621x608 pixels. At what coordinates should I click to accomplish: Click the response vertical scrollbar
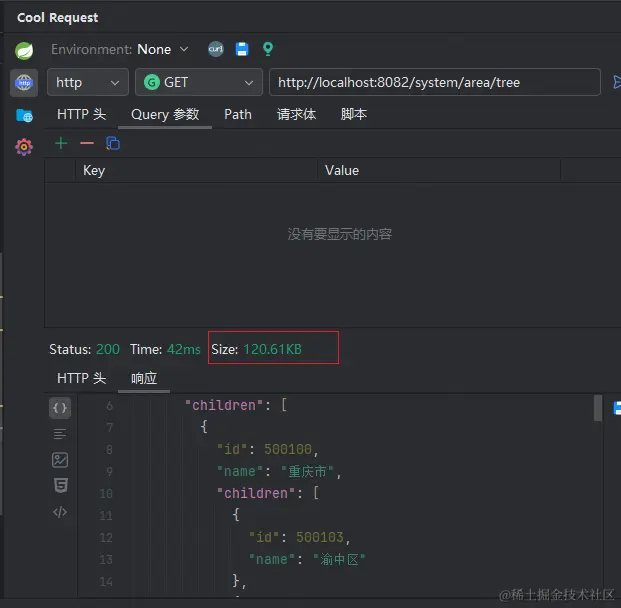[598, 408]
